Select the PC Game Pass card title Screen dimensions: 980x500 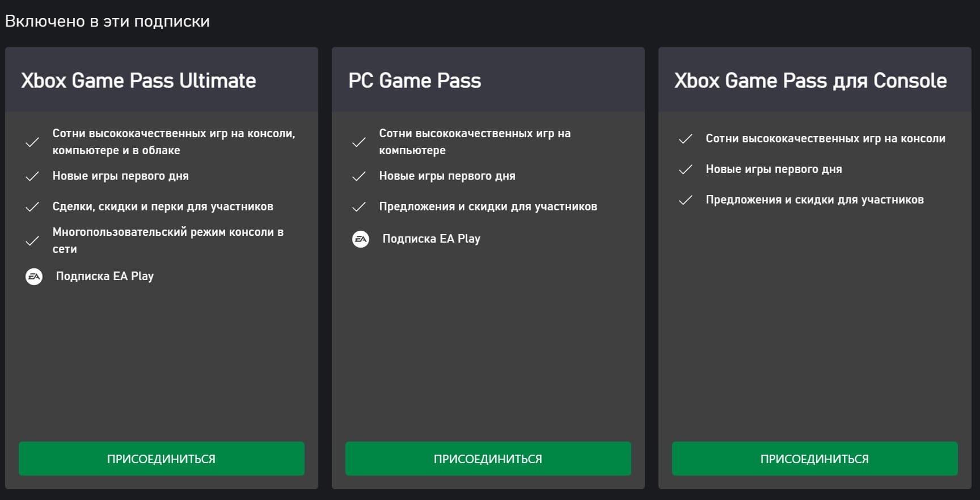click(415, 80)
